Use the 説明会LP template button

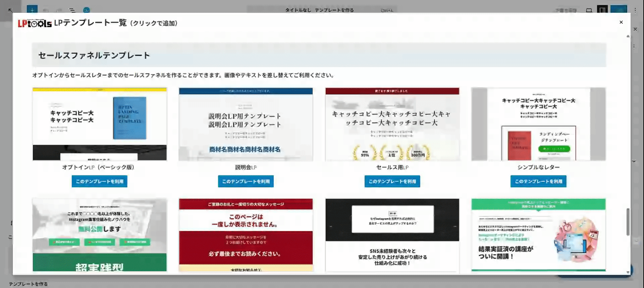tap(246, 181)
